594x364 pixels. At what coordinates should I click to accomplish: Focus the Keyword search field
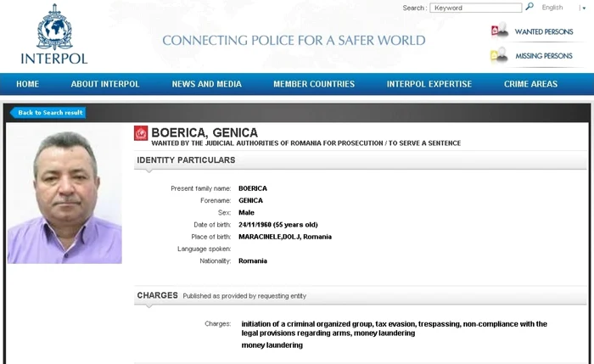click(x=475, y=8)
